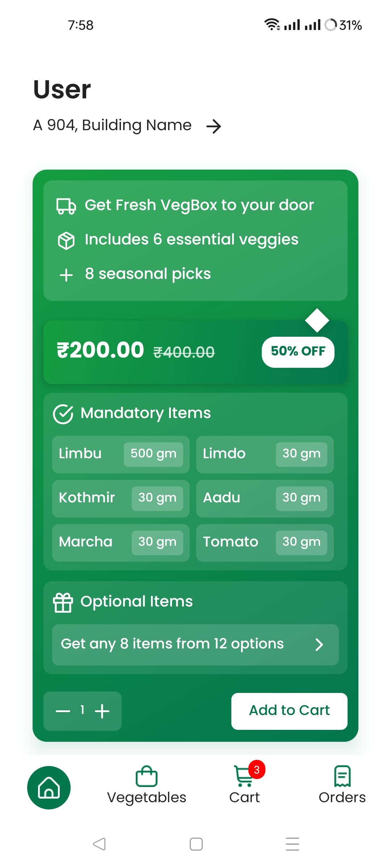The height and width of the screenshot is (868, 391).
Task: Go to the Orders tab
Action: [342, 785]
